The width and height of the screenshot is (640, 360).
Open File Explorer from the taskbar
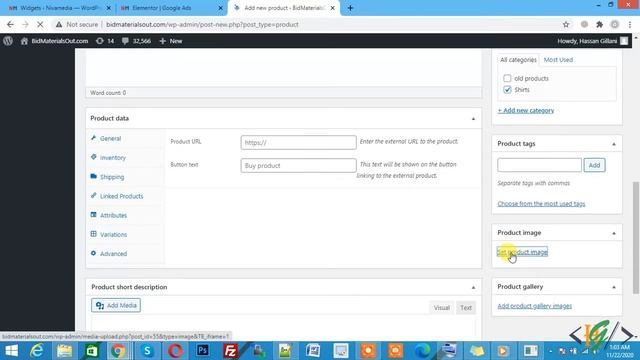(64, 351)
